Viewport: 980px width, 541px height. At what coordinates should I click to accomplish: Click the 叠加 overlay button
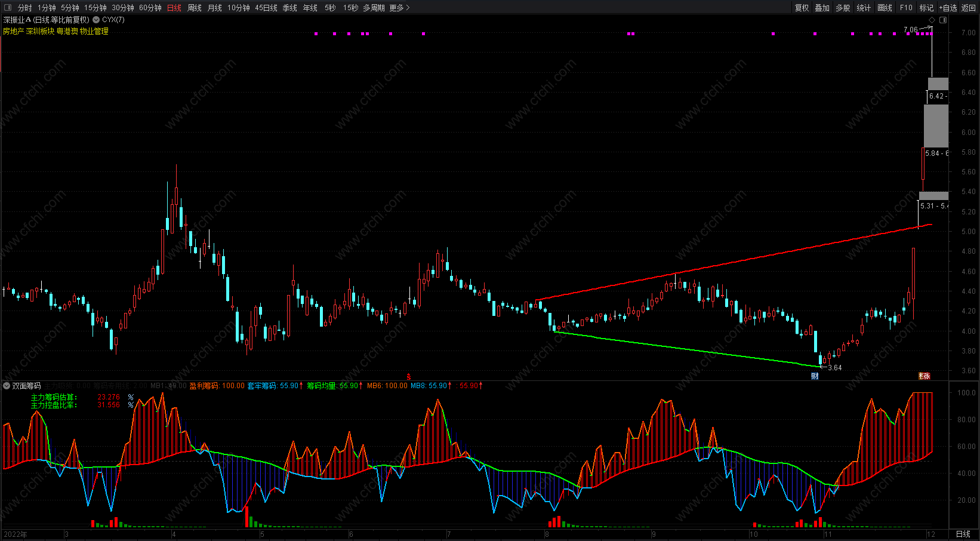click(x=822, y=8)
